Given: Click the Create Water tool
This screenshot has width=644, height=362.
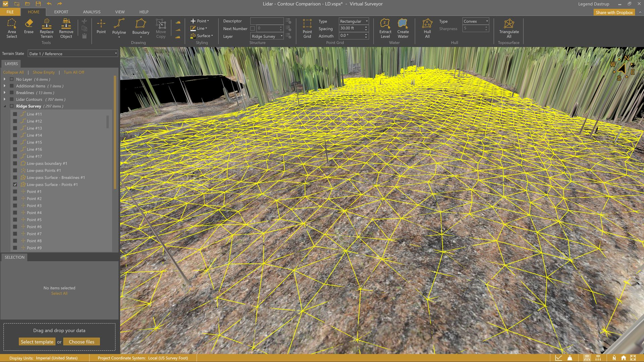Looking at the screenshot, I should (402, 28).
